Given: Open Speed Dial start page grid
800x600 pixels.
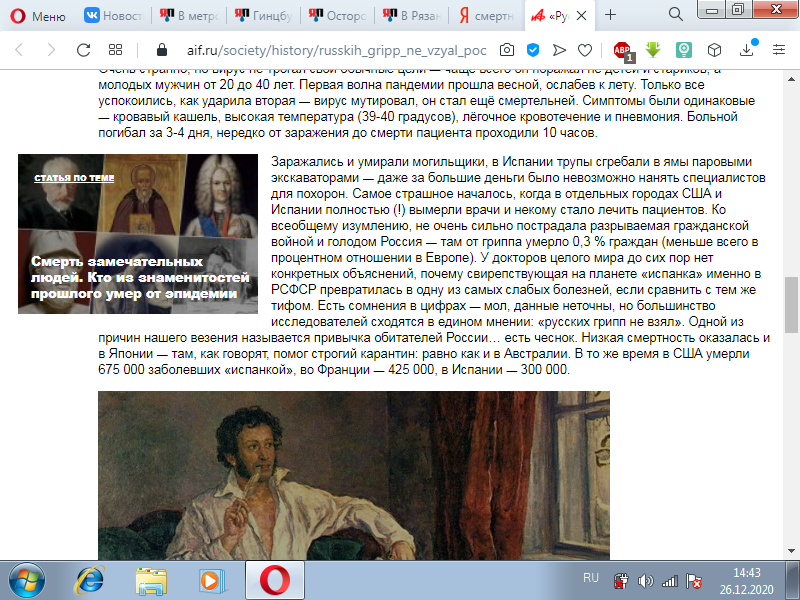Looking at the screenshot, I should (x=116, y=49).
